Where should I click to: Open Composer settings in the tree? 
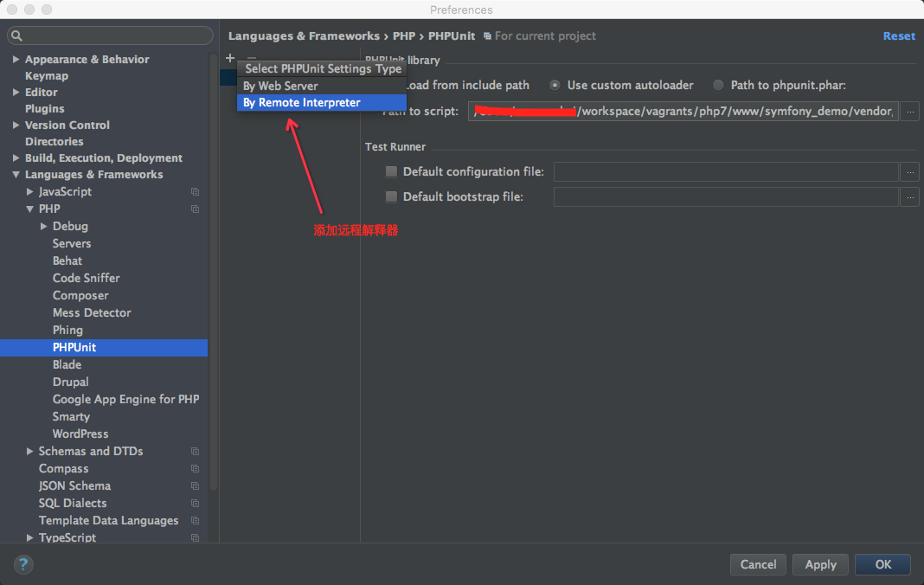point(80,295)
